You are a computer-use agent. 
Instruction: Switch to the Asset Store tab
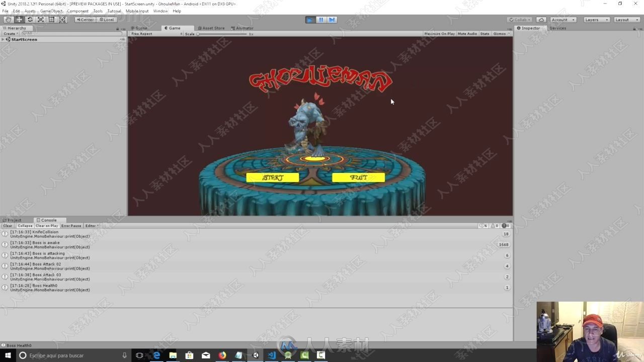click(211, 28)
